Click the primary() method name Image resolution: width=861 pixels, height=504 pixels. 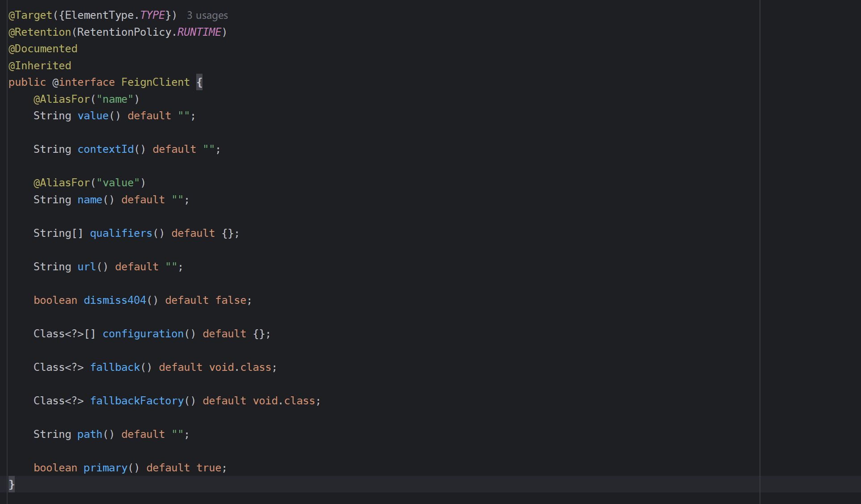106,468
